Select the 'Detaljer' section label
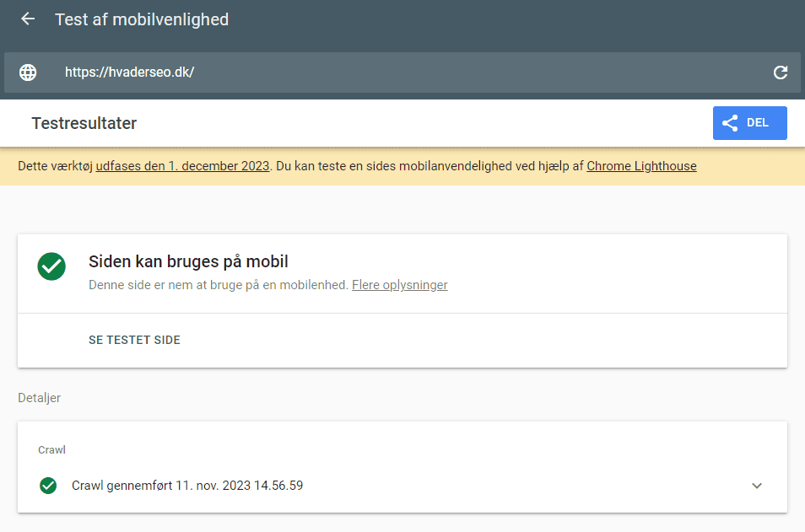The width and height of the screenshot is (805, 532). pos(41,397)
